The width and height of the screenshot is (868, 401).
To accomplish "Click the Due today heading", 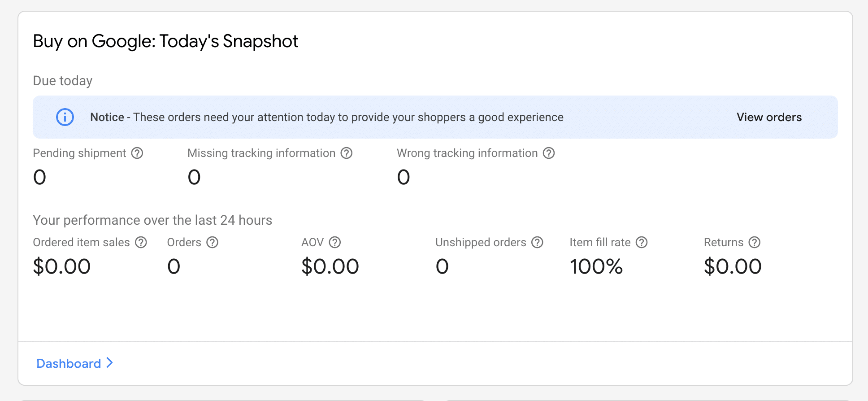I will 63,81.
